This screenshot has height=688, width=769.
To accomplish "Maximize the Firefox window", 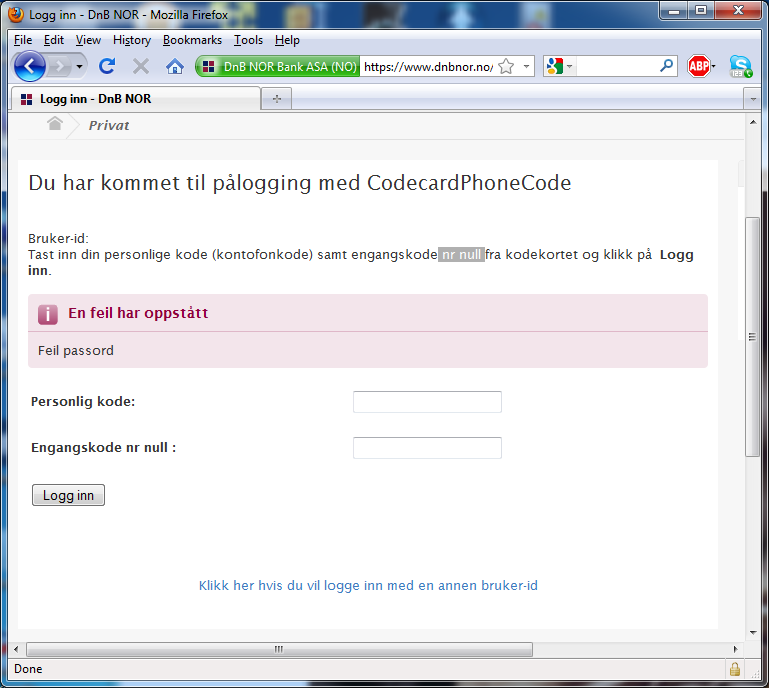I will (701, 11).
